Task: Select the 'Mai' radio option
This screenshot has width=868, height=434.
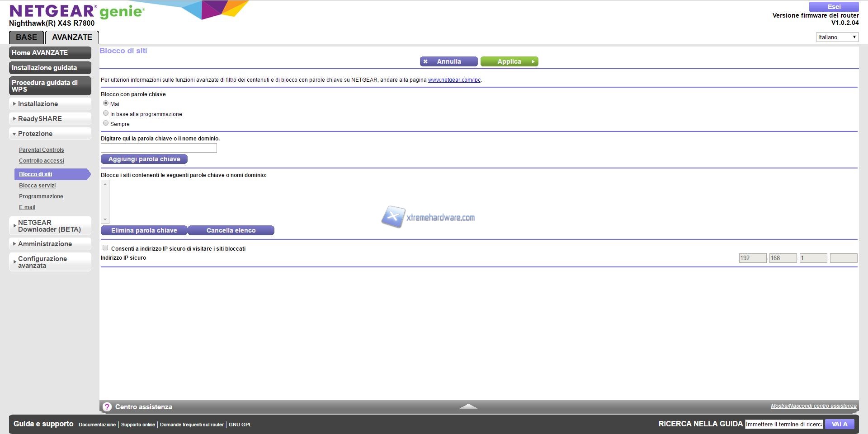Action: (x=106, y=103)
